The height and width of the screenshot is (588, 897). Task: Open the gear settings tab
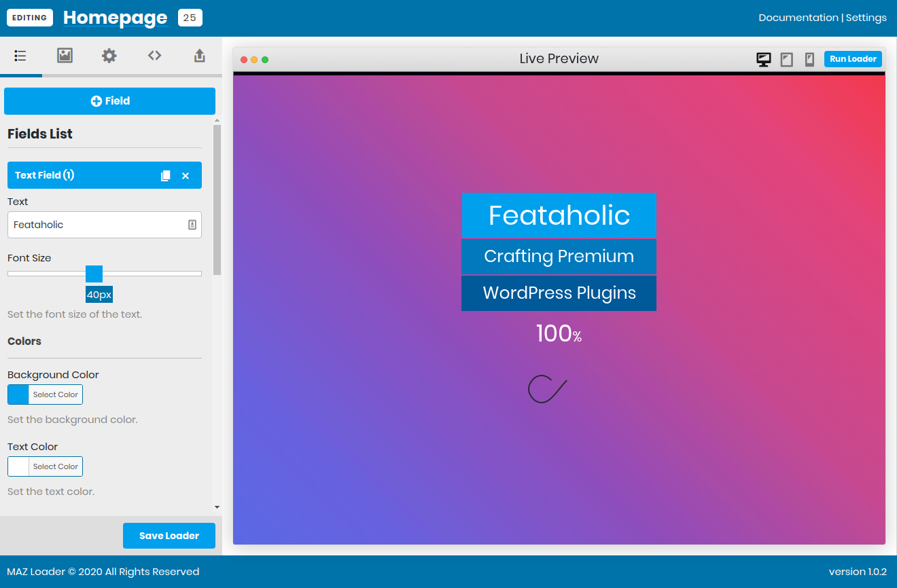tap(109, 56)
